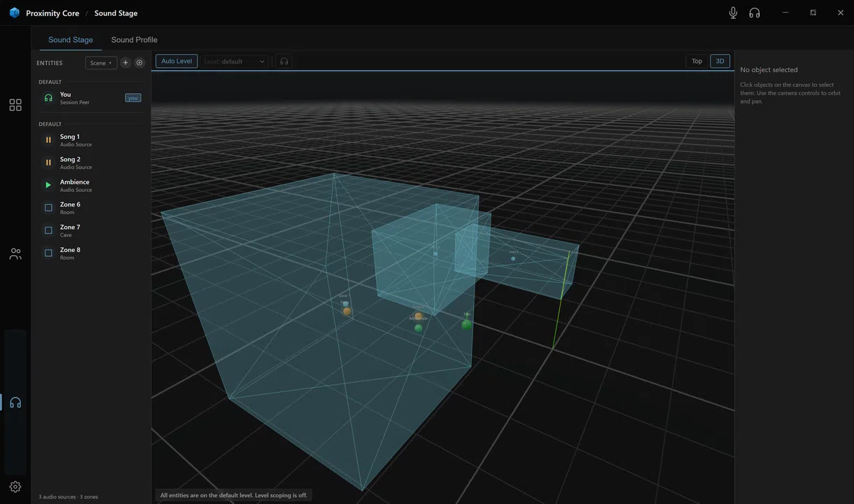Screen dimensions: 854x504
Task: Open the people icon in sidebar
Action: click(x=15, y=254)
